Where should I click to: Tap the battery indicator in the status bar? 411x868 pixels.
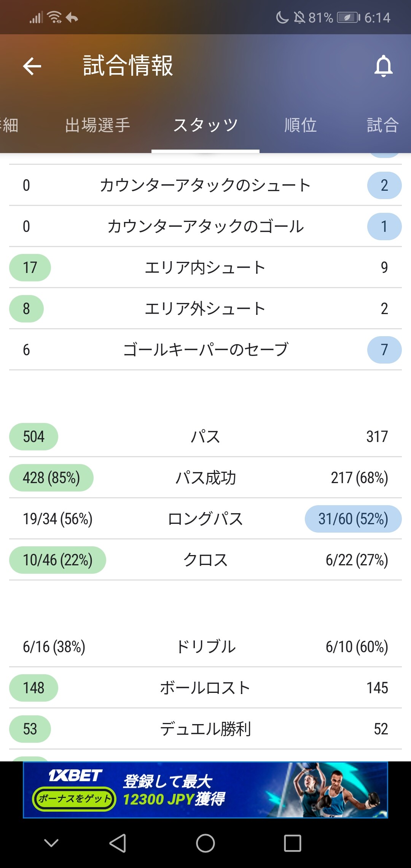[x=348, y=18]
